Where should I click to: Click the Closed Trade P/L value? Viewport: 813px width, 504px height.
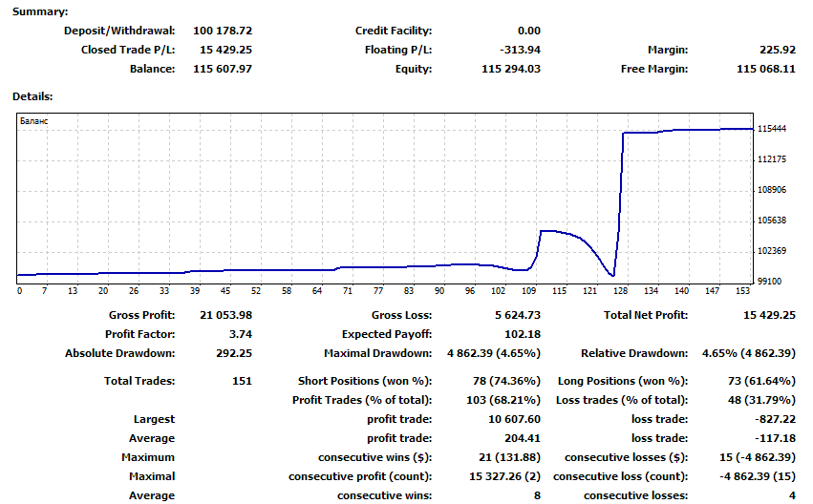coord(225,50)
